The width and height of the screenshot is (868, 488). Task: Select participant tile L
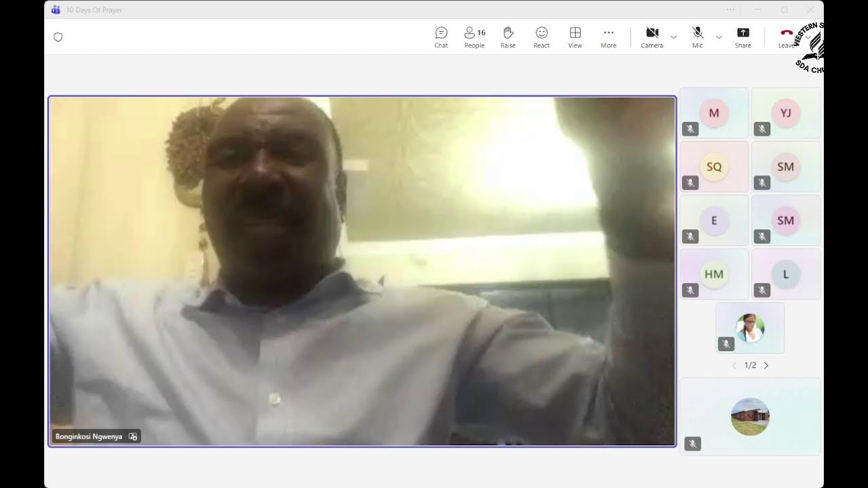786,274
